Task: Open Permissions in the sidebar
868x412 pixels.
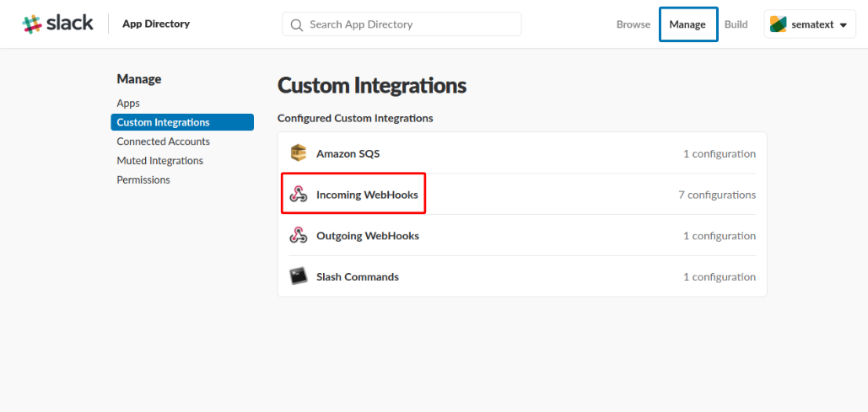Action: click(143, 180)
